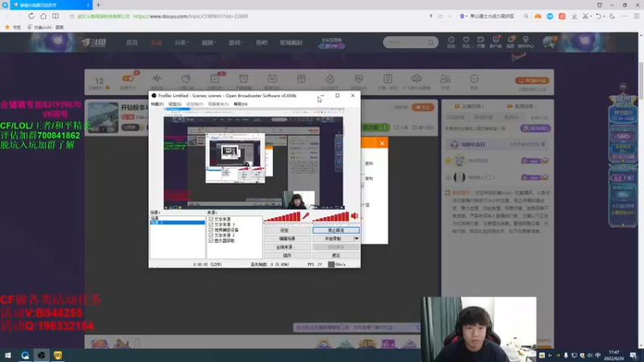This screenshot has height=362, width=644.
Task: Open the alarm clock icon in streamer toolbar
Action: click(244, 78)
